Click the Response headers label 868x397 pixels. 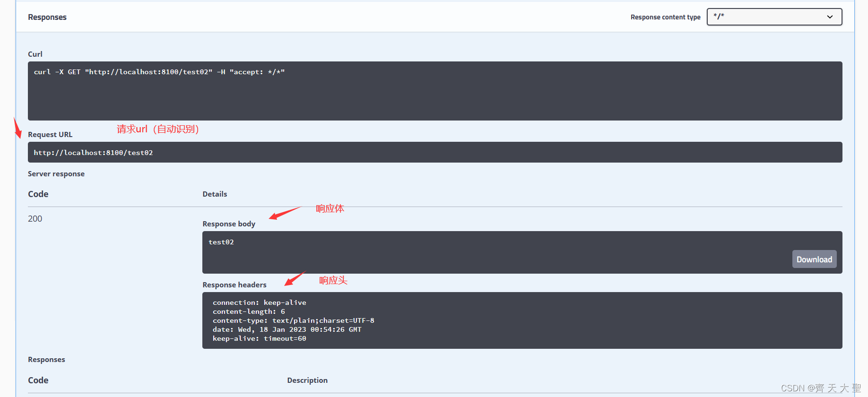click(x=234, y=285)
